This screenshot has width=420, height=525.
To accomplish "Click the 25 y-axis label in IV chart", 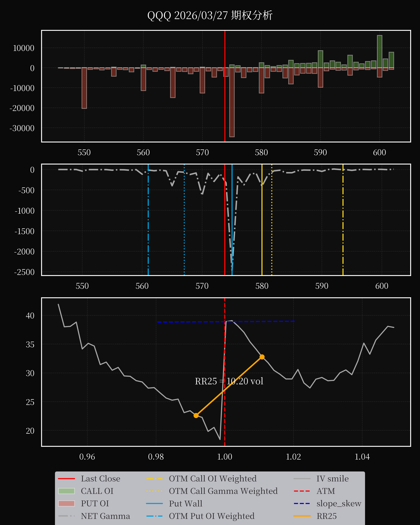I will click(x=30, y=402).
